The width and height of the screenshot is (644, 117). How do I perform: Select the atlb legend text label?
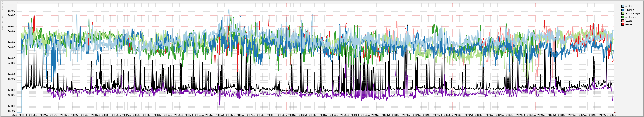pyautogui.click(x=628, y=6)
